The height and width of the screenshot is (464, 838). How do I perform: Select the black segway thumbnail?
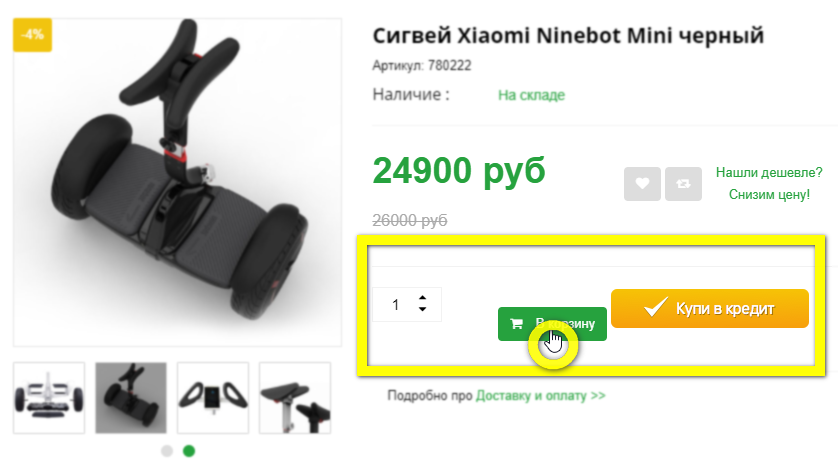(131, 398)
